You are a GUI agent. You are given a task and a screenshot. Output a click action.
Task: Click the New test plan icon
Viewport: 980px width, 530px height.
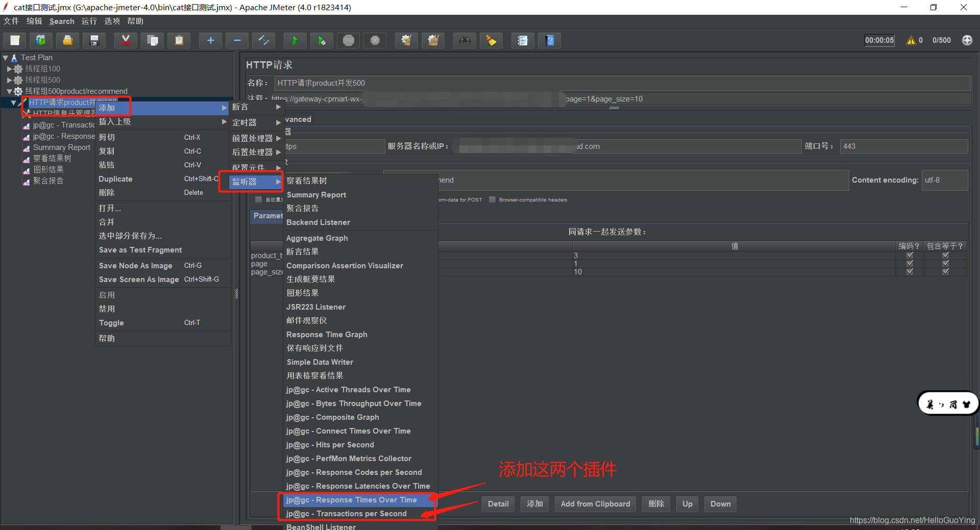15,40
